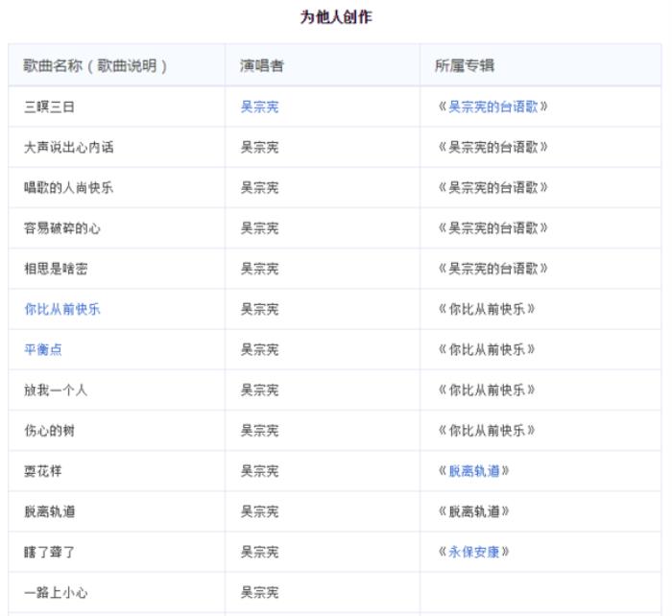
Task: Click performer 吴宗宪 in 你比从前快乐 row
Action: click(x=260, y=309)
